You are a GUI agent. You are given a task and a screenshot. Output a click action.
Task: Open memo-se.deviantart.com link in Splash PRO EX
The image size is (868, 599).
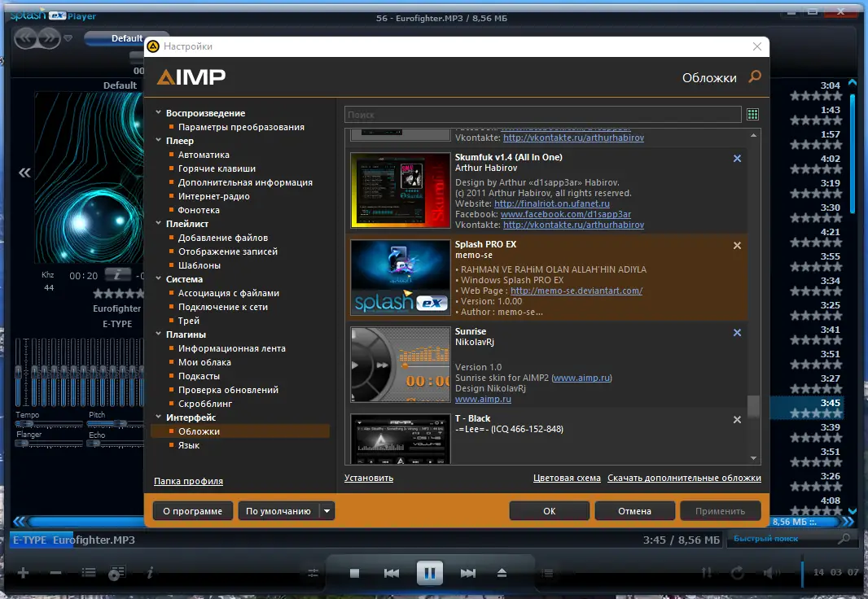(x=576, y=291)
